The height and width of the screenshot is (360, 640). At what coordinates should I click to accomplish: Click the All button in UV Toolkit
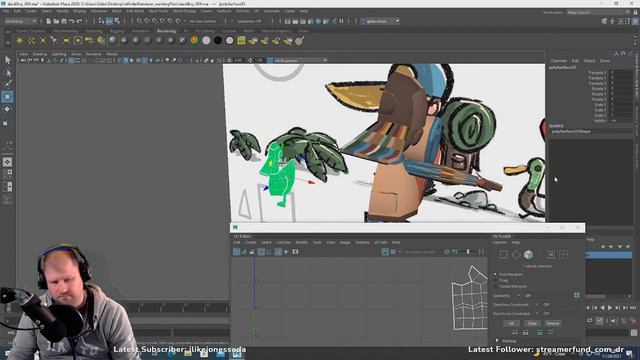[511, 323]
